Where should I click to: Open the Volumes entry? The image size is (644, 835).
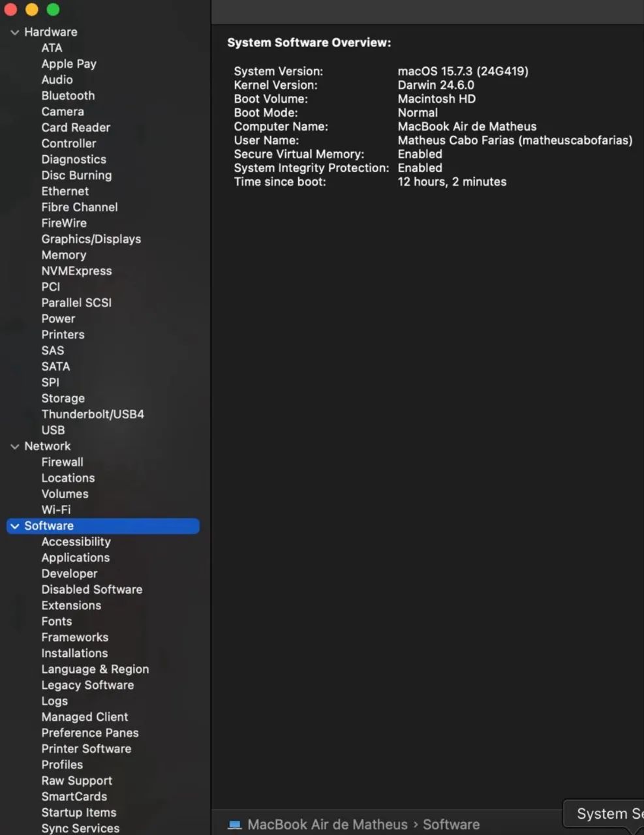pyautogui.click(x=65, y=494)
